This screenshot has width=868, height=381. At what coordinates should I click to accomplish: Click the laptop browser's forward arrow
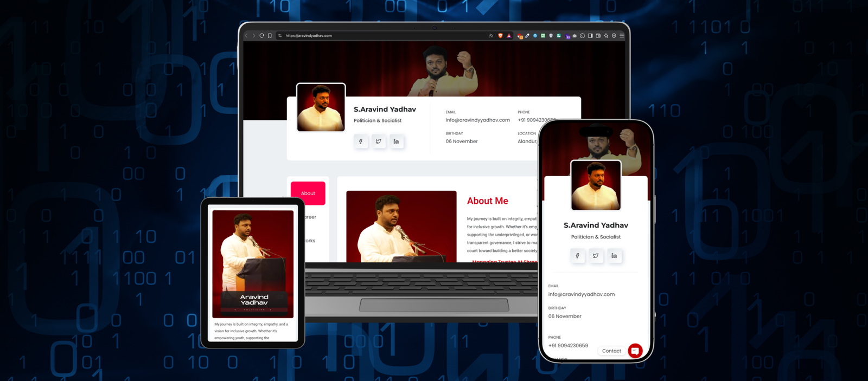coord(253,36)
